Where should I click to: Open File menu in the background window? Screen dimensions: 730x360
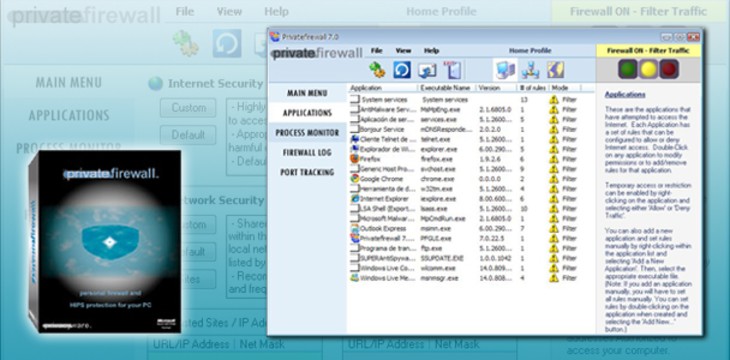pyautogui.click(x=185, y=12)
